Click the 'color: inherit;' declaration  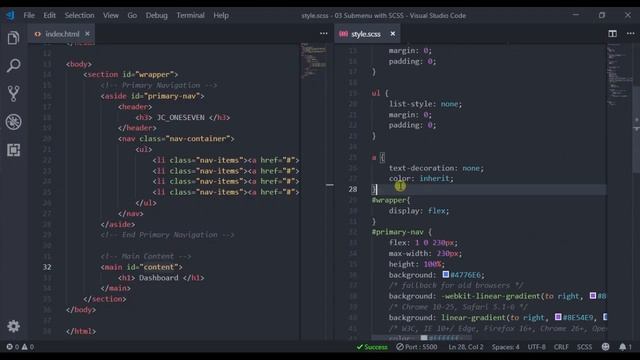point(421,178)
